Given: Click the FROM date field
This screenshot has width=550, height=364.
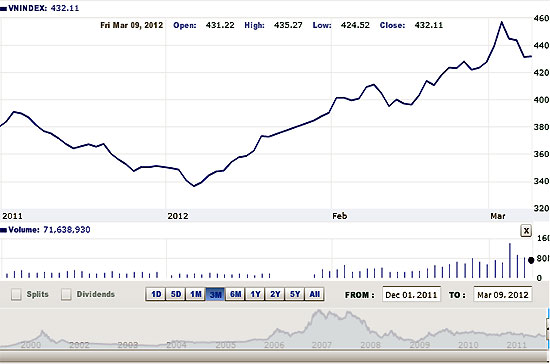Looking at the screenshot, I should click(x=411, y=294).
